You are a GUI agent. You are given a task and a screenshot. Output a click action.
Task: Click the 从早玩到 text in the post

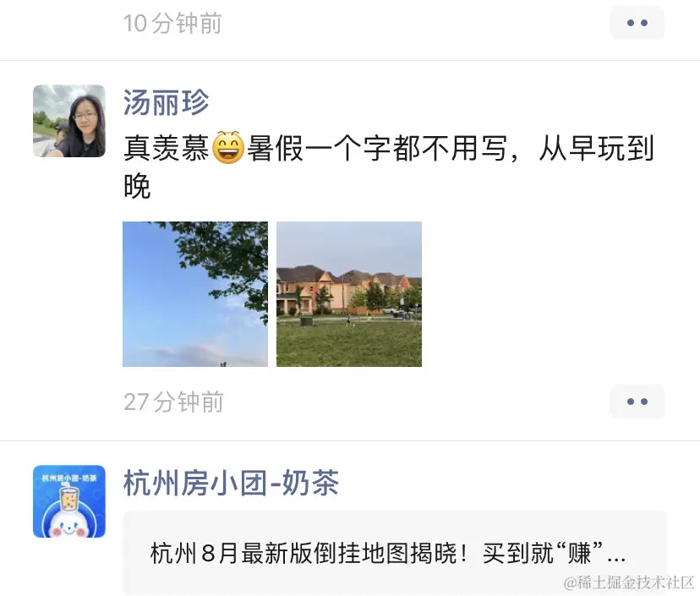[596, 148]
